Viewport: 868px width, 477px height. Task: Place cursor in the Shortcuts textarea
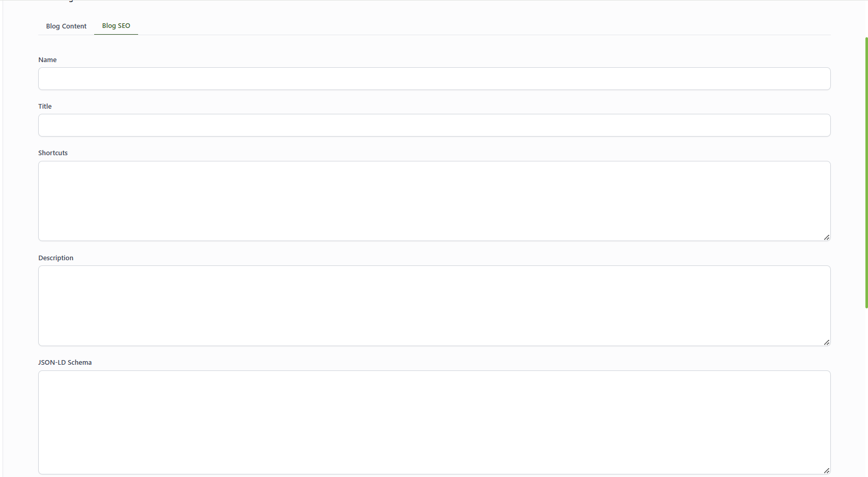(435, 201)
